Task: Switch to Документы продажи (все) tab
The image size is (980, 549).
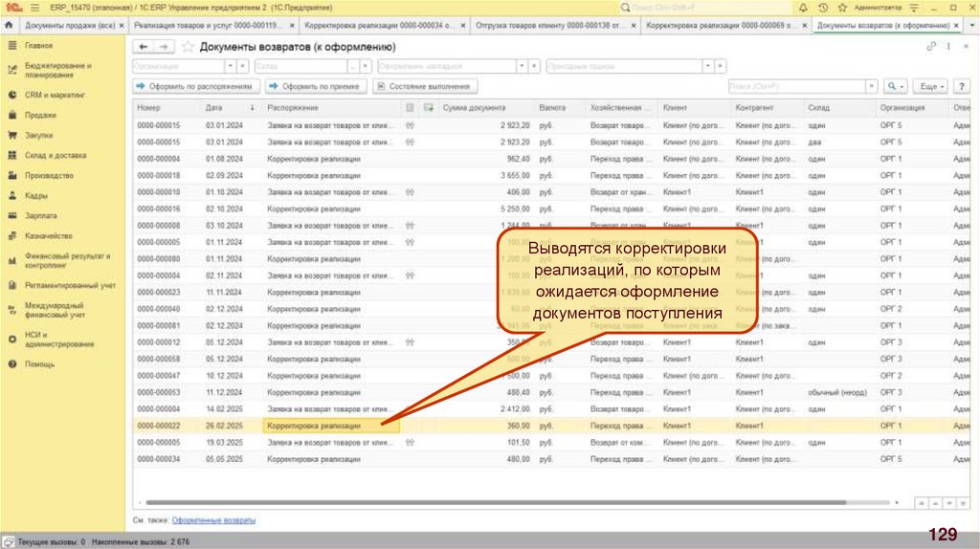Action: click(x=69, y=26)
